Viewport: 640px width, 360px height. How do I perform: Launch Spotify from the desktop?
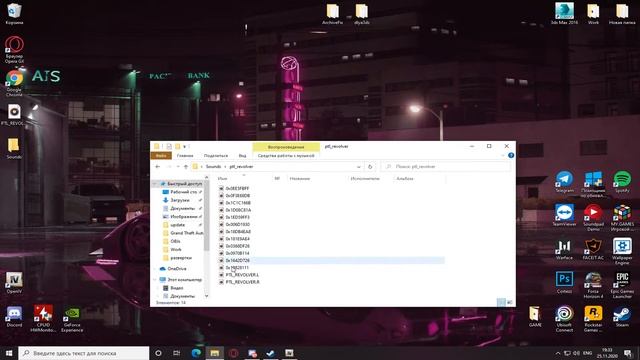[622, 182]
